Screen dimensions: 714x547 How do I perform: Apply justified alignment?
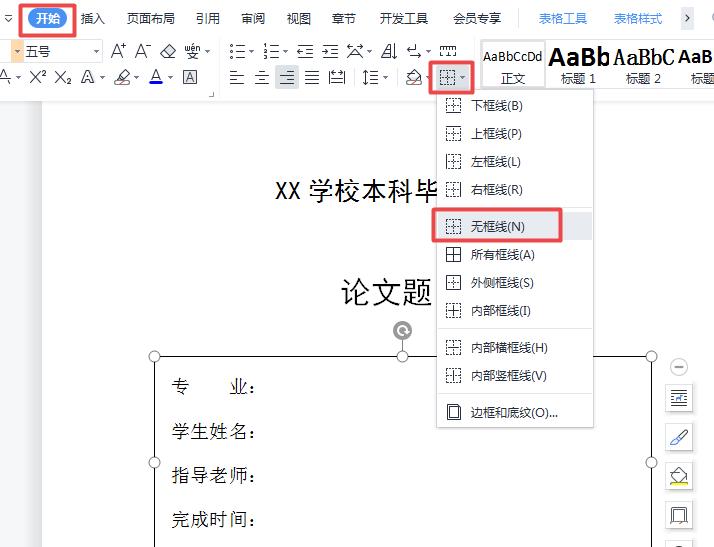pyautogui.click(x=312, y=77)
